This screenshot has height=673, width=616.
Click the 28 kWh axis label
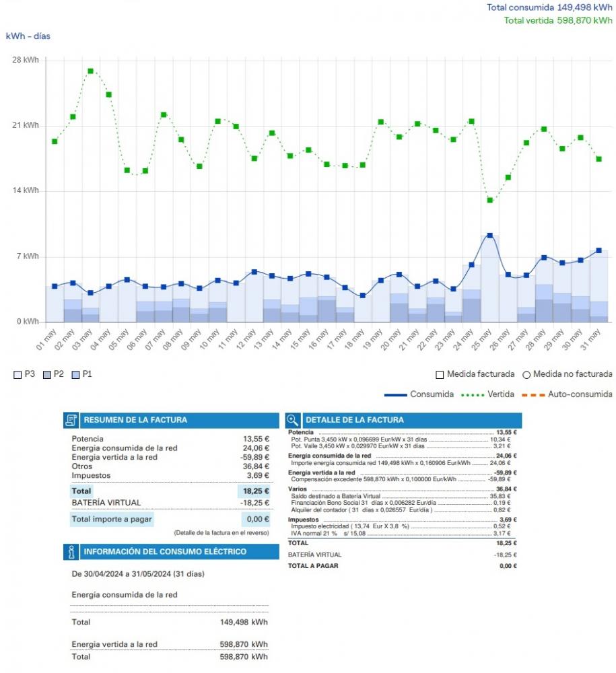(x=26, y=60)
